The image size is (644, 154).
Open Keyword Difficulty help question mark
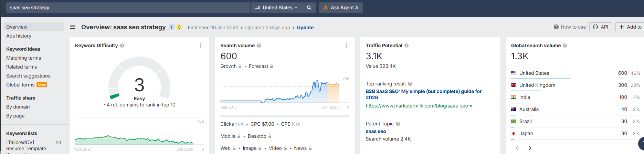[122, 45]
